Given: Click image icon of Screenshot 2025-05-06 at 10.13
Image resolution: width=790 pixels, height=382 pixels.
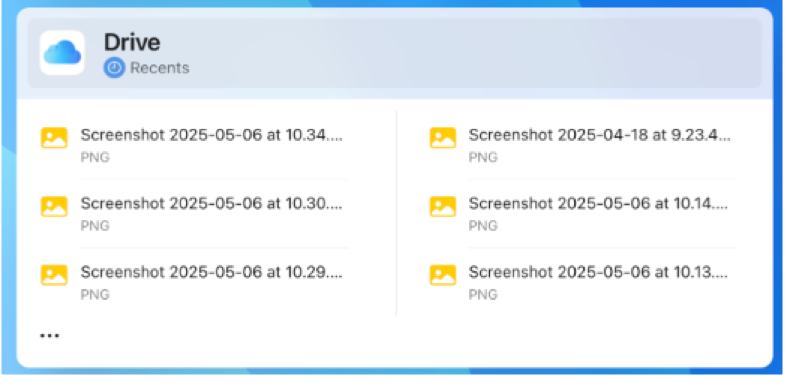Looking at the screenshot, I should click(443, 275).
